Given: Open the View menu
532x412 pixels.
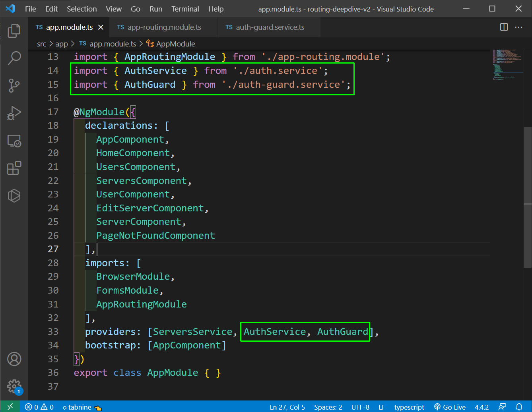Looking at the screenshot, I should (x=114, y=9).
